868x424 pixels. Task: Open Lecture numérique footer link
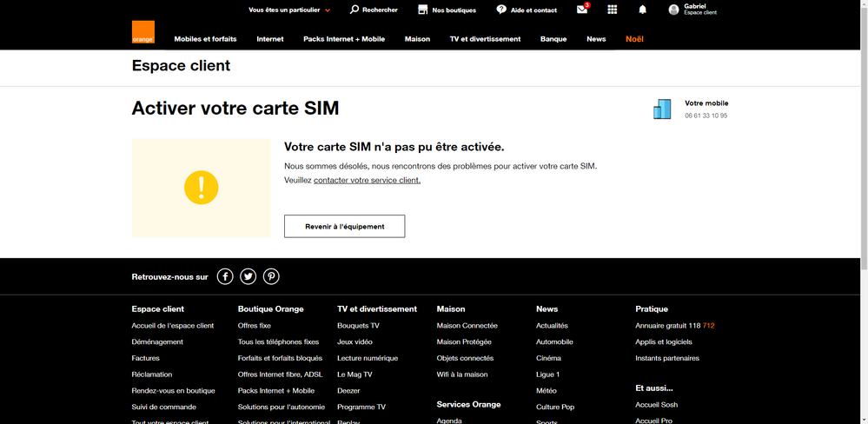point(368,358)
